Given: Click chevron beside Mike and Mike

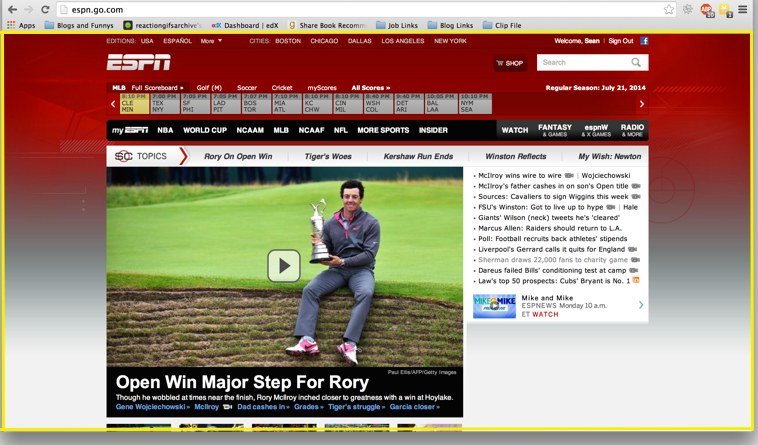Looking at the screenshot, I should coord(641,305).
